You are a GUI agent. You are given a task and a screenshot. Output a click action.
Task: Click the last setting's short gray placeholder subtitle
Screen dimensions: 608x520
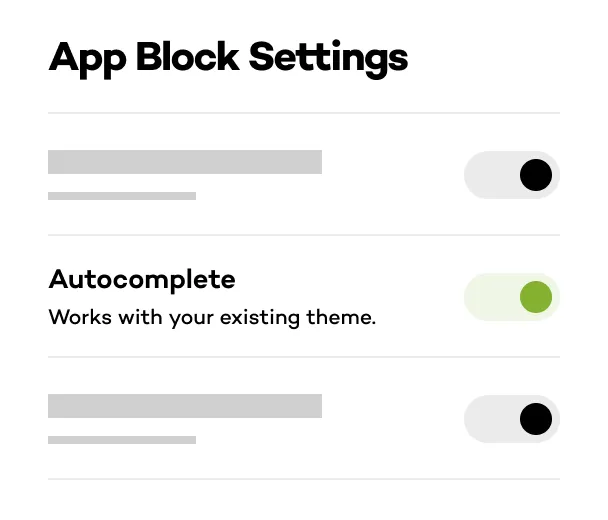pos(122,440)
